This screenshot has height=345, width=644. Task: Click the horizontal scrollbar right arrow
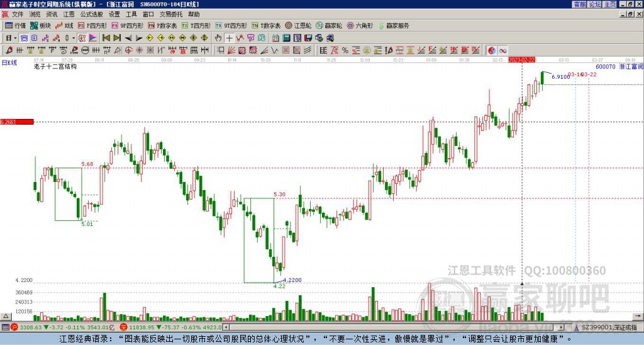point(561,327)
